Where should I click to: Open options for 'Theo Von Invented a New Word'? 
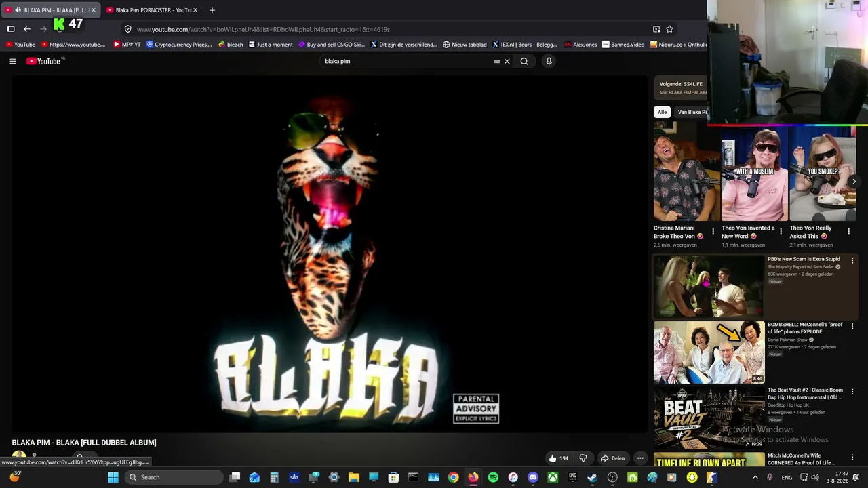click(781, 232)
